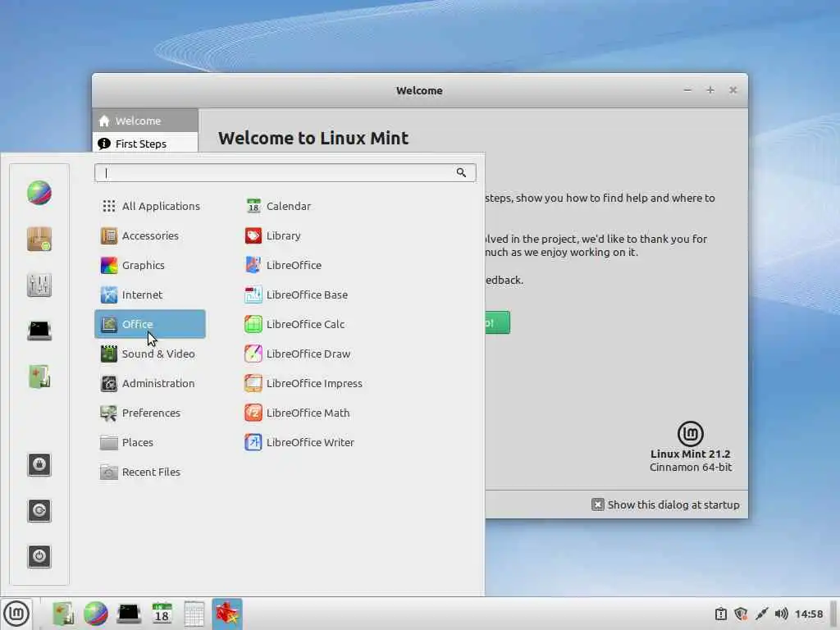This screenshot has height=630, width=840.
Task: Maximize the Welcome window
Action: click(710, 90)
